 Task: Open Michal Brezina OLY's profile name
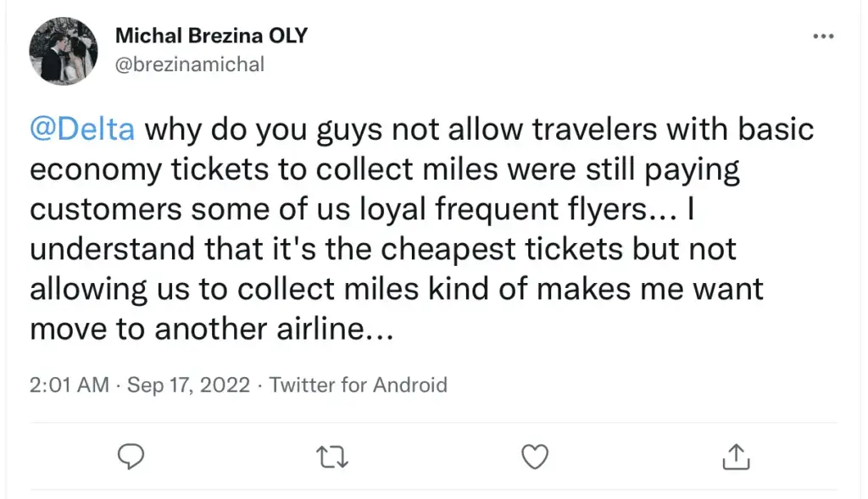click(211, 36)
